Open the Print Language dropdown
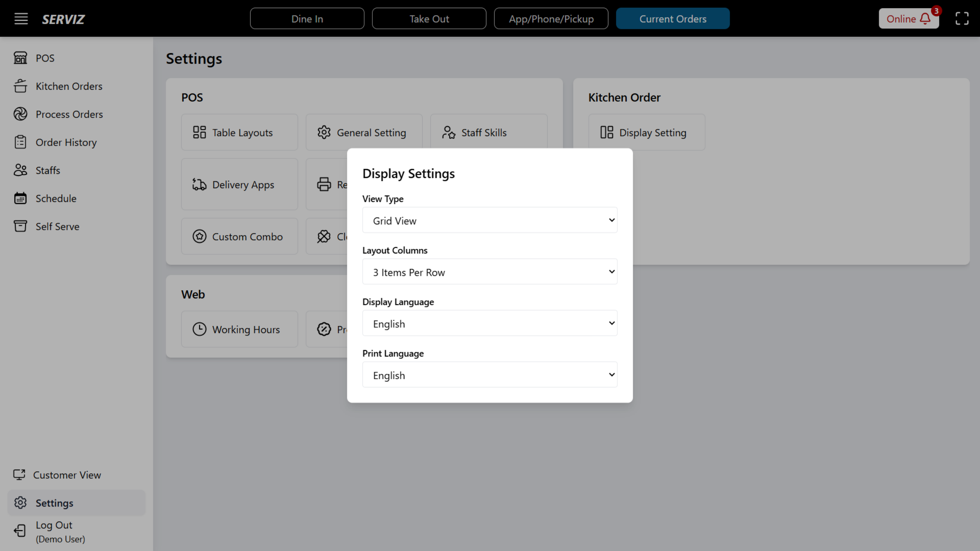The width and height of the screenshot is (980, 551). click(x=489, y=374)
